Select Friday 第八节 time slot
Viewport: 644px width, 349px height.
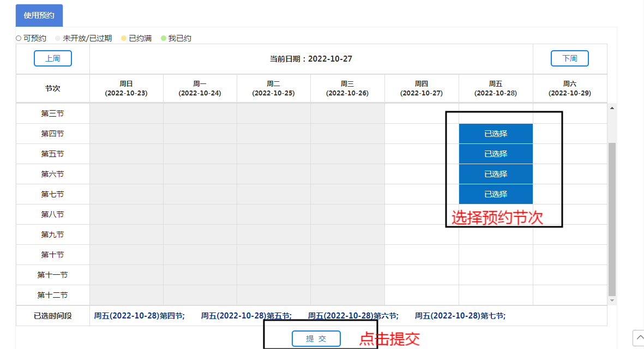(x=495, y=214)
